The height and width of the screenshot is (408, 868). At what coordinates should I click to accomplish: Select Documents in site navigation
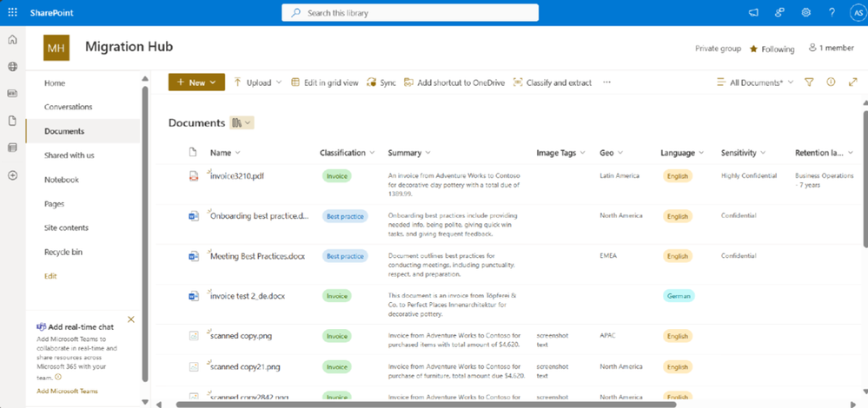[83, 131]
